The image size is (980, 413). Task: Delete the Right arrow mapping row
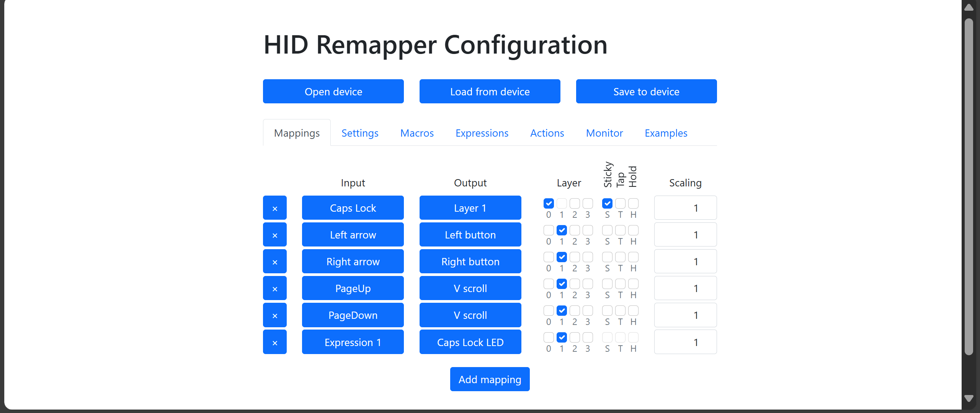(274, 261)
